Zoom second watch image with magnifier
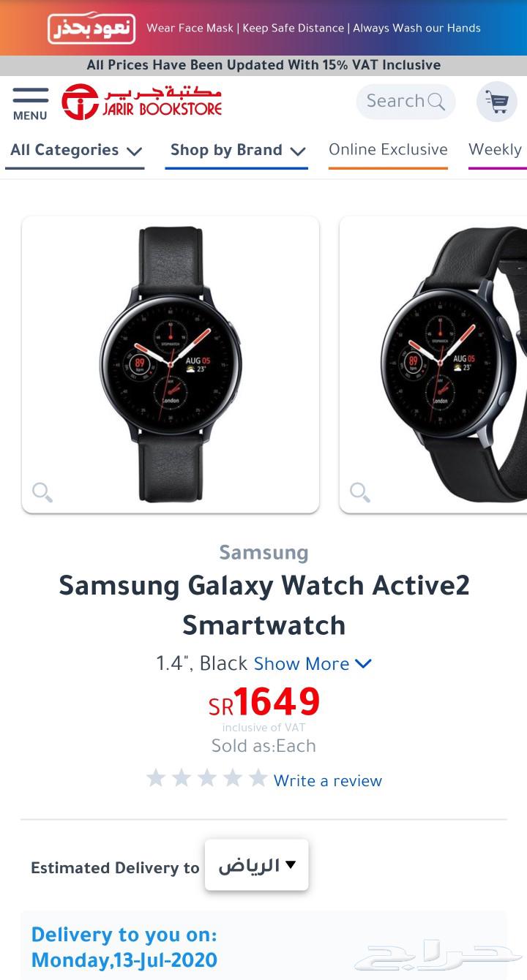527x980 pixels. coord(360,492)
